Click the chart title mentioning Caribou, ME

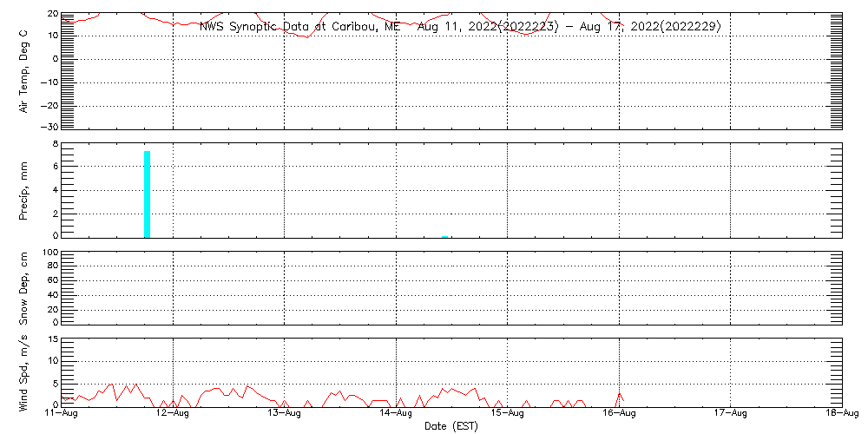[460, 26]
